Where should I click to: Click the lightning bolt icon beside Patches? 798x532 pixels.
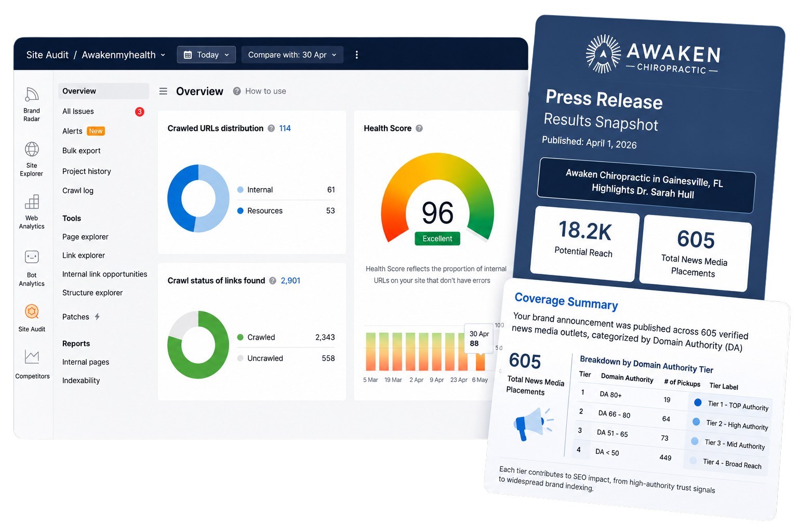pyautogui.click(x=97, y=316)
